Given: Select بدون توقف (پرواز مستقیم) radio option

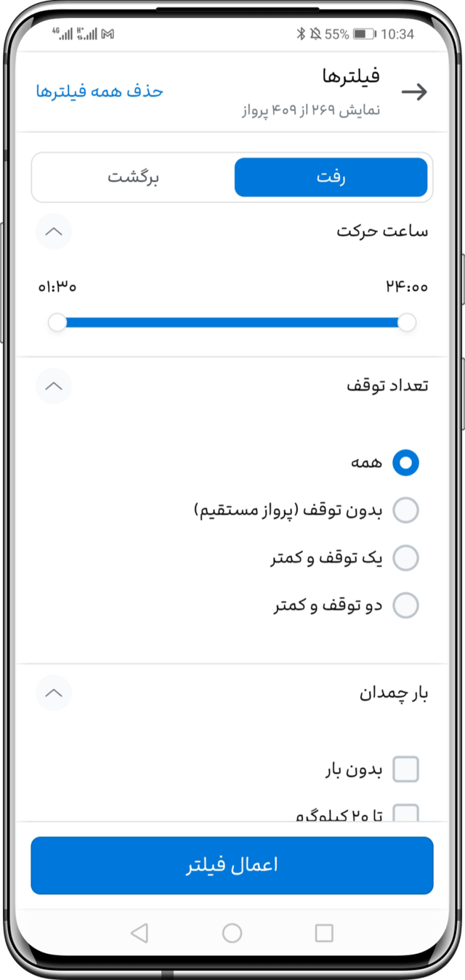Looking at the screenshot, I should (x=405, y=510).
